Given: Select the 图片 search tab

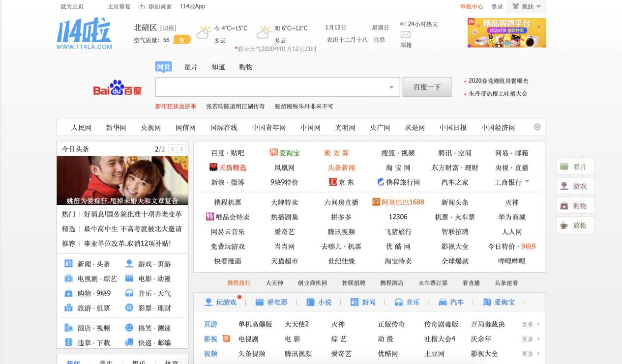Looking at the screenshot, I should [191, 67].
